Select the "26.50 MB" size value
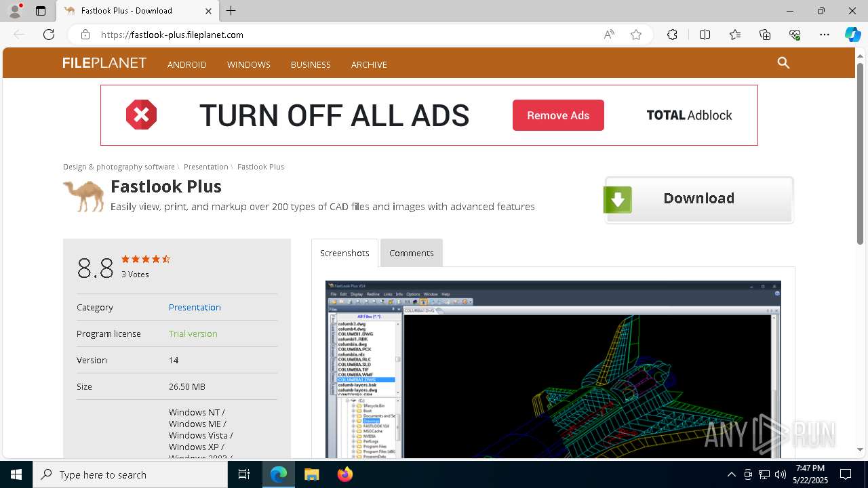This screenshot has height=488, width=868. tap(187, 386)
